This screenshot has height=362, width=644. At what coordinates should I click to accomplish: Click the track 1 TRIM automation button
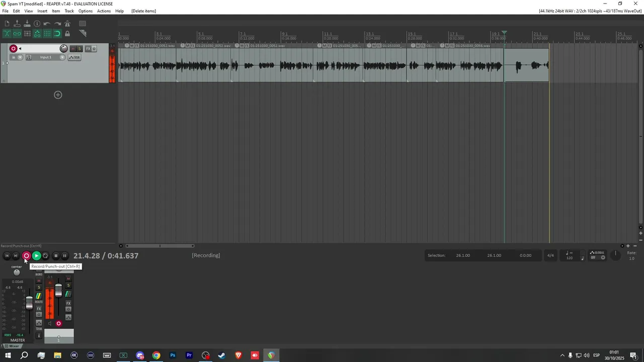pyautogui.click(x=74, y=57)
